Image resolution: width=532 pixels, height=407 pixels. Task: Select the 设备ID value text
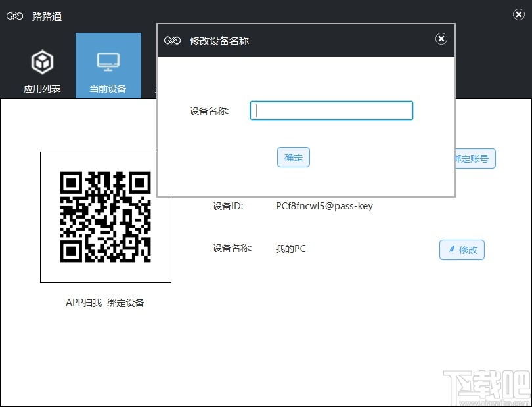(x=323, y=205)
